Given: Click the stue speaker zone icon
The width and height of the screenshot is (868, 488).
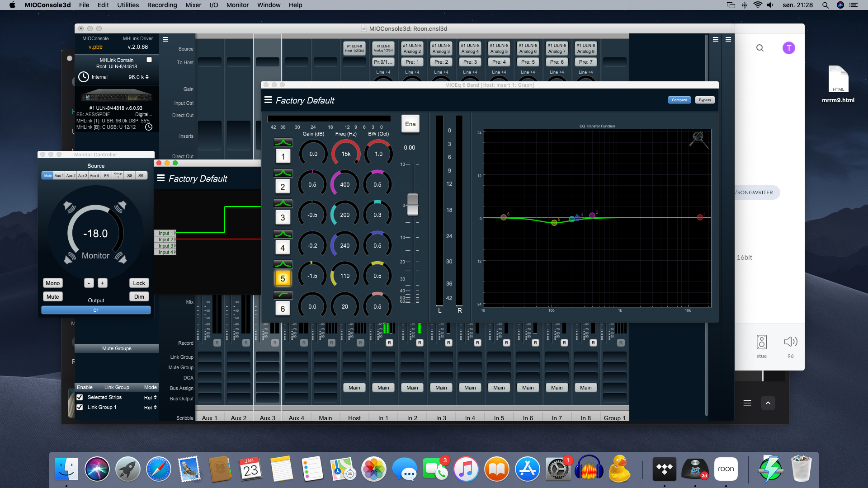Looking at the screenshot, I should (762, 342).
